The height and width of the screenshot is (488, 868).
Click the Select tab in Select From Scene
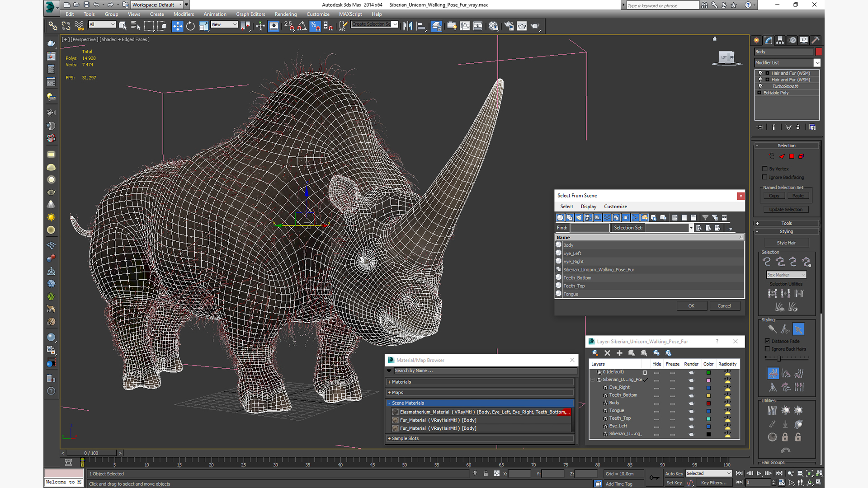coord(566,206)
